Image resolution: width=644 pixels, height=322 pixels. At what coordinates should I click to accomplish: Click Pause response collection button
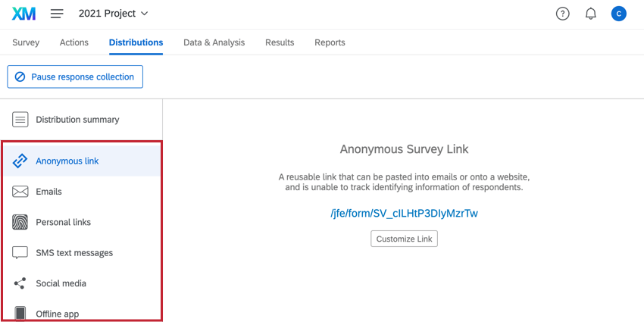75,77
